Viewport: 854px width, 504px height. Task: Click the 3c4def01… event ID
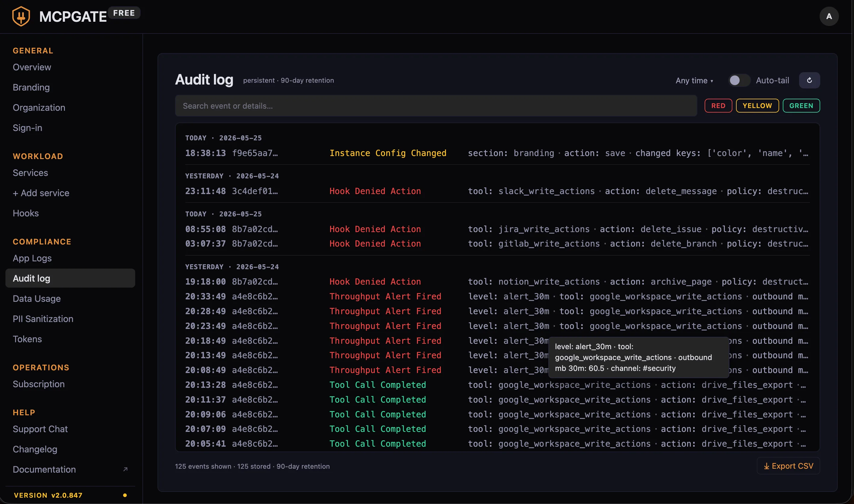(x=255, y=191)
